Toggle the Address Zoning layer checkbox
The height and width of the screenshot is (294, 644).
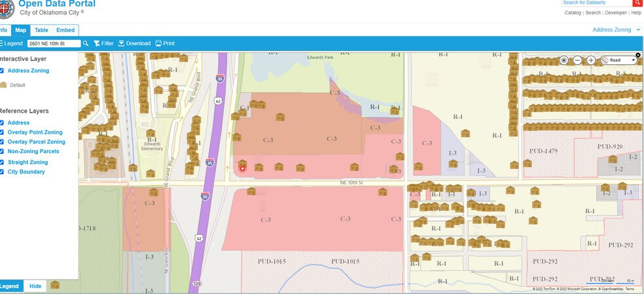coord(3,71)
